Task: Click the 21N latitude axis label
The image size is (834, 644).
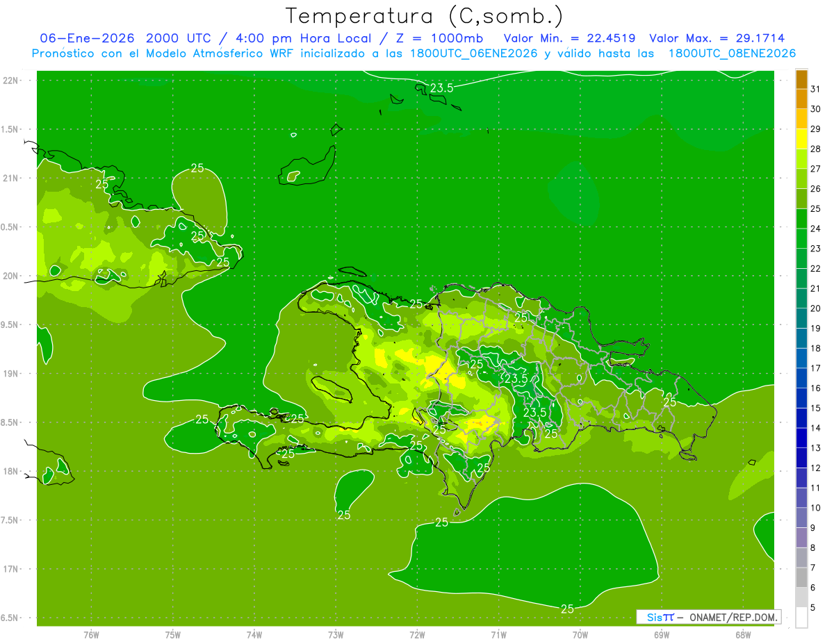Action: [10, 178]
